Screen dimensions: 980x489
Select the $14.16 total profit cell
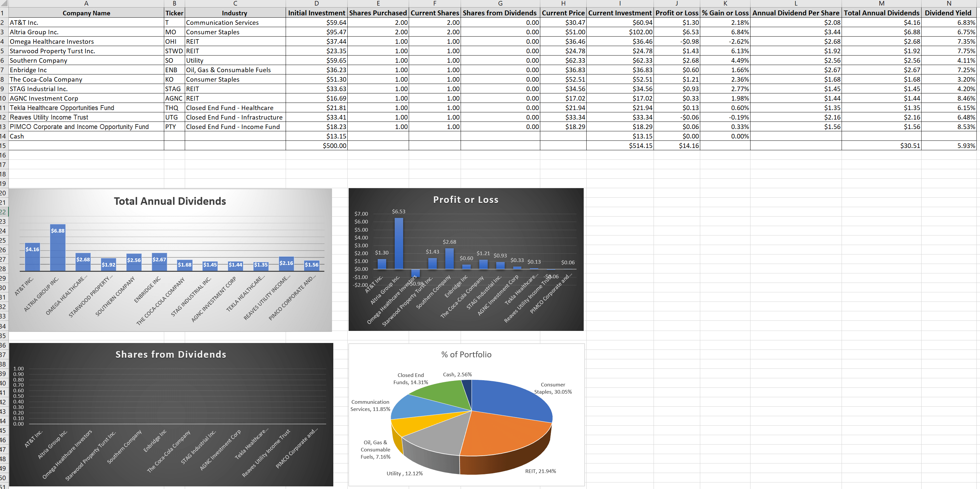[x=677, y=146]
